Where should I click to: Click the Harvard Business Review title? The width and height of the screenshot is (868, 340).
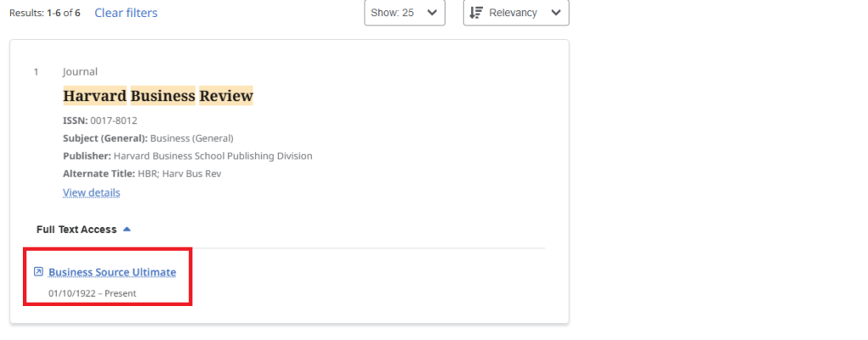click(158, 96)
